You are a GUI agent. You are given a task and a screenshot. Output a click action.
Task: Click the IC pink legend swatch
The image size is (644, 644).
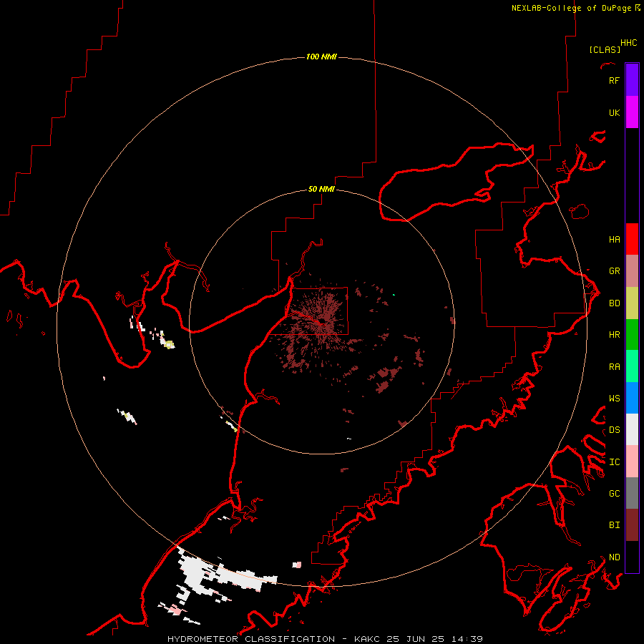click(632, 462)
